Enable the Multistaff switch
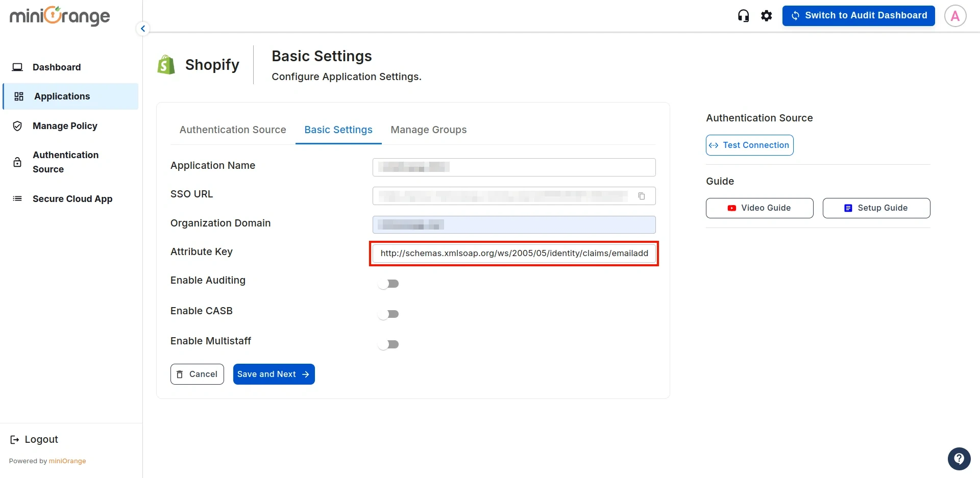Viewport: 980px width, 478px height. point(389,344)
